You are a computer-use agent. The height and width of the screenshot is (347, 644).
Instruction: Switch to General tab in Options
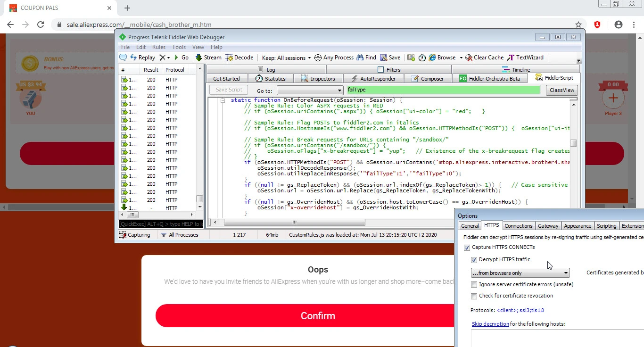470,226
